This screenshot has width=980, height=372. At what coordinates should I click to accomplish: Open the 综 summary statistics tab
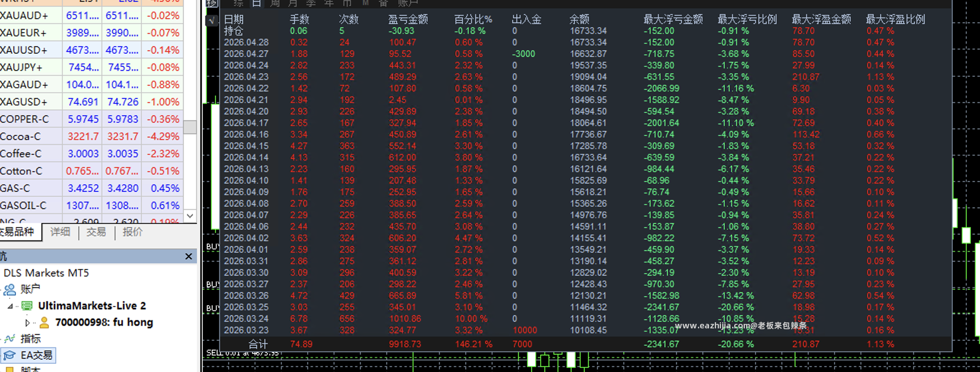coord(238,4)
